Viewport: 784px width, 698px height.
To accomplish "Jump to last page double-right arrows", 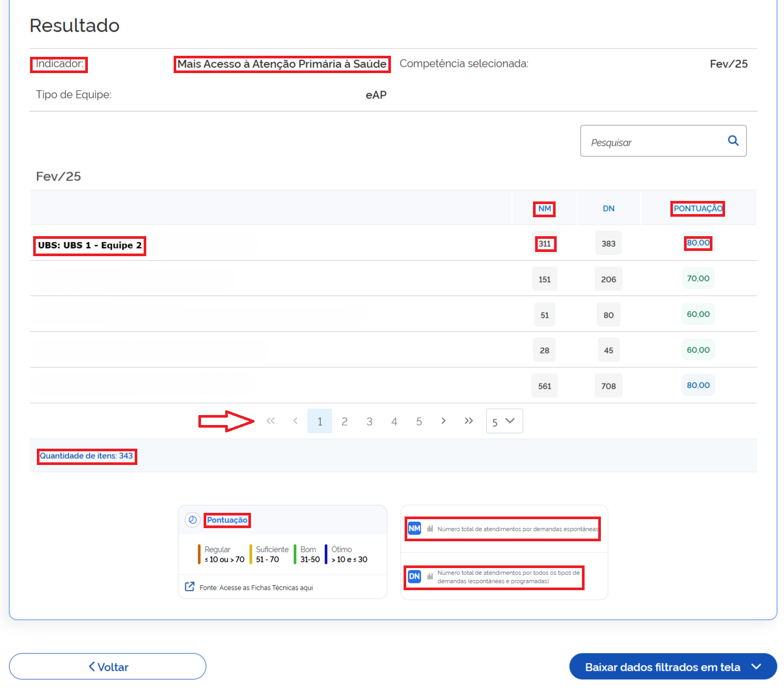I will coord(469,421).
